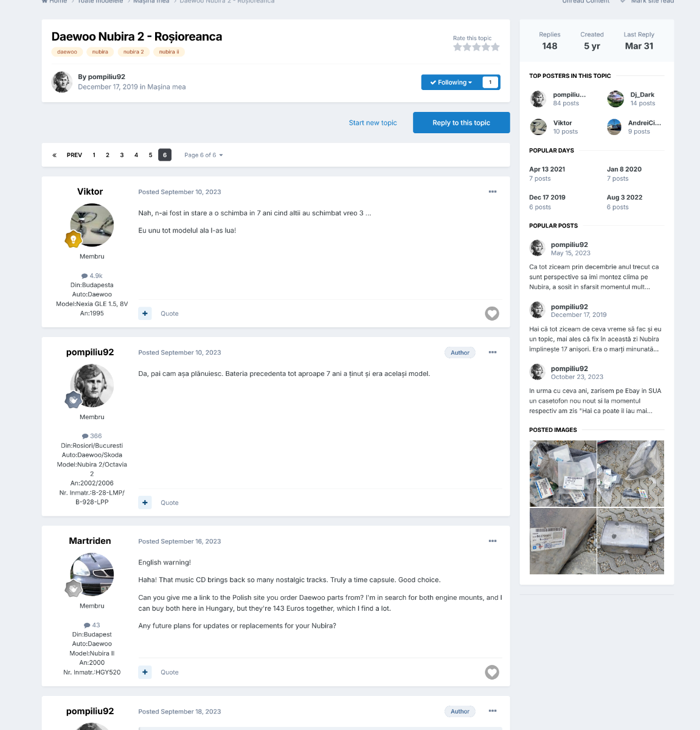Click the 'nubira 2' tag
Viewport: 700px width, 730px height.
(x=134, y=52)
